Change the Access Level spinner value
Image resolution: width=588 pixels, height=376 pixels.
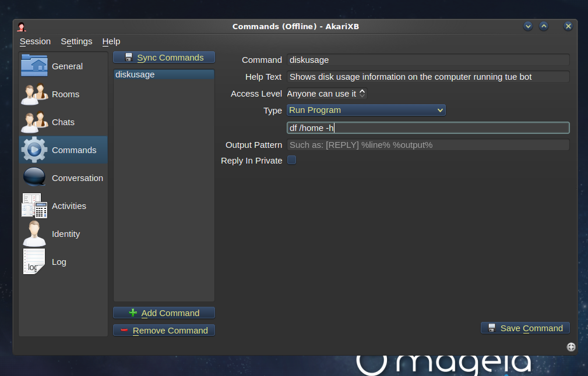[362, 93]
